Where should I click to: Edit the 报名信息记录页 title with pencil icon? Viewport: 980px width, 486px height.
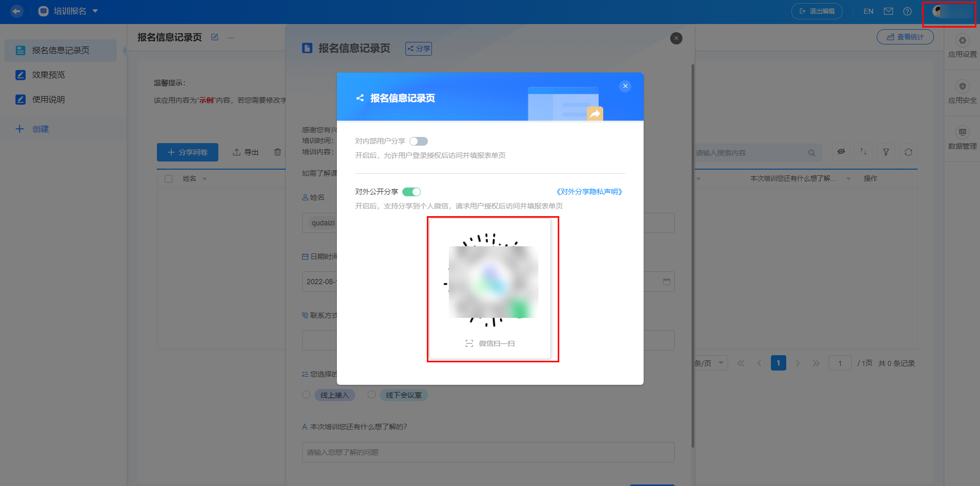click(215, 37)
